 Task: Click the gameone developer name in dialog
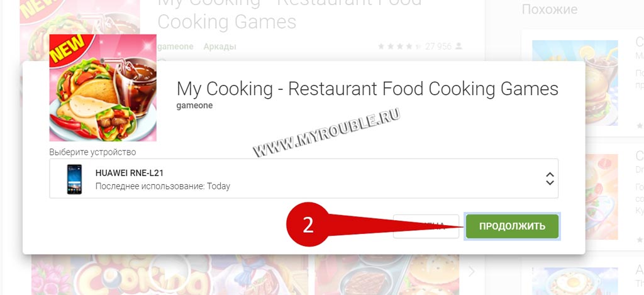pyautogui.click(x=194, y=106)
